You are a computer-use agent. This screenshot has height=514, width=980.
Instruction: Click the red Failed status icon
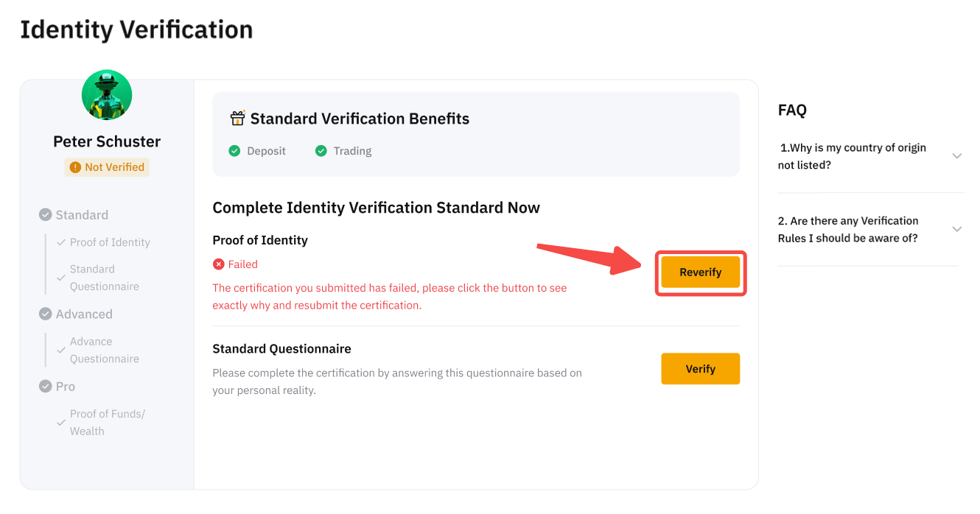[x=218, y=264]
